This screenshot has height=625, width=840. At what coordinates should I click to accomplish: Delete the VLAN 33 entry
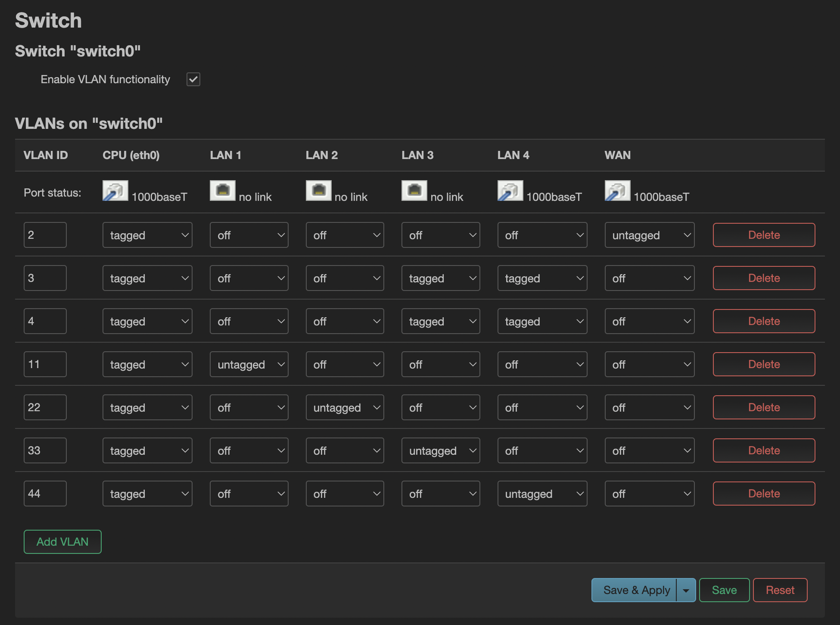tap(763, 450)
